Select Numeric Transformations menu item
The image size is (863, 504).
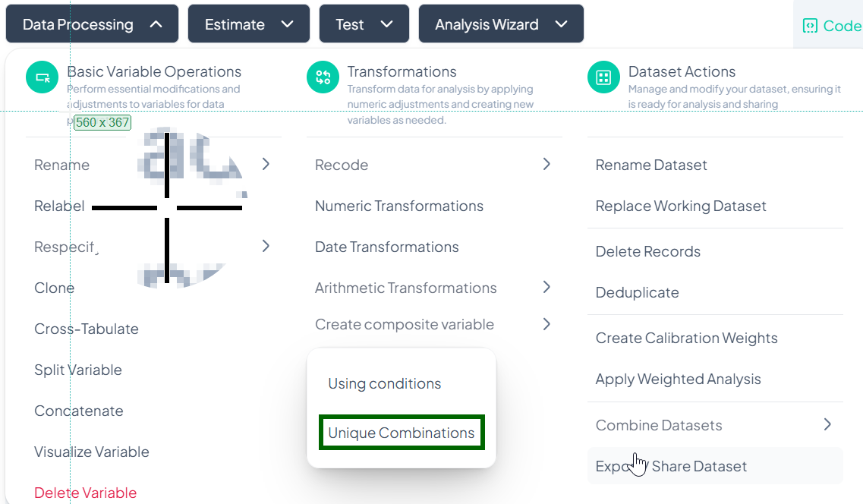(x=398, y=206)
